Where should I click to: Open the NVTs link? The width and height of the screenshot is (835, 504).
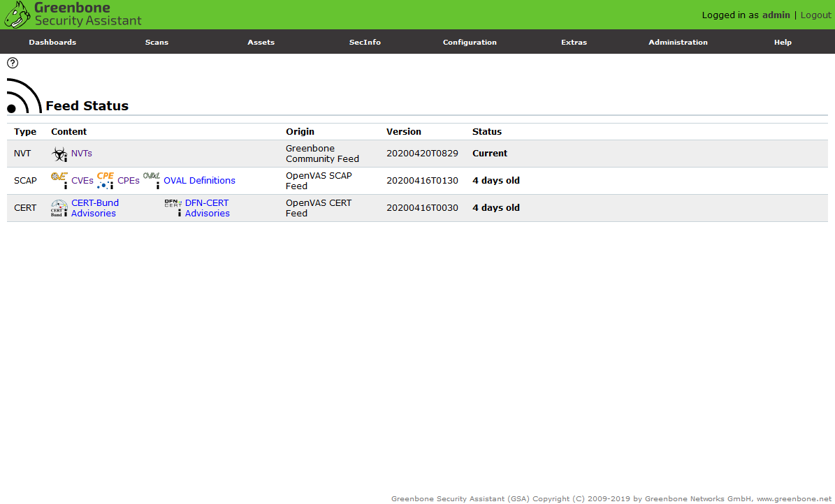coord(82,154)
